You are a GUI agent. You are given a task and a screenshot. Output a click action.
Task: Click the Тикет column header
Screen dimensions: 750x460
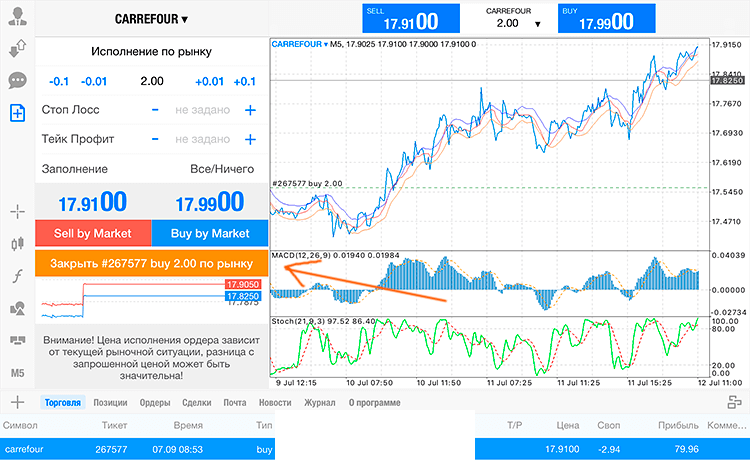114,425
